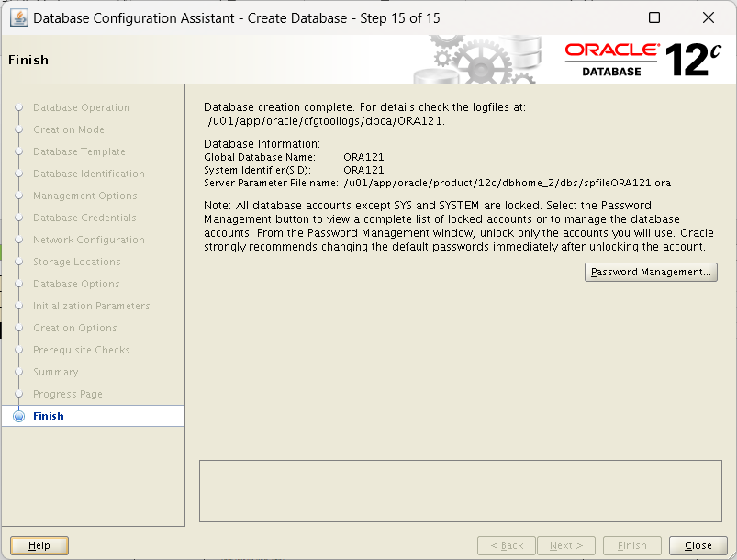Click the blue Finish step bullet icon
The height and width of the screenshot is (560, 737).
point(18,416)
